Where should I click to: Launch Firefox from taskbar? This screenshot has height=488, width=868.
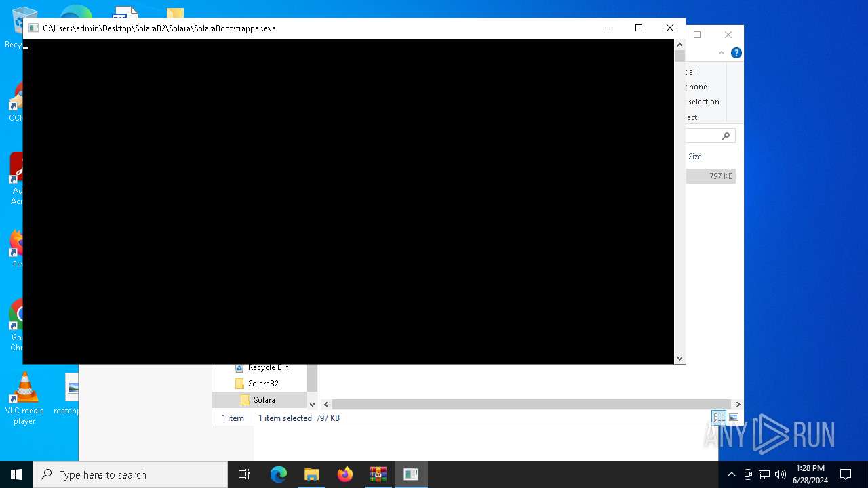coord(345,474)
